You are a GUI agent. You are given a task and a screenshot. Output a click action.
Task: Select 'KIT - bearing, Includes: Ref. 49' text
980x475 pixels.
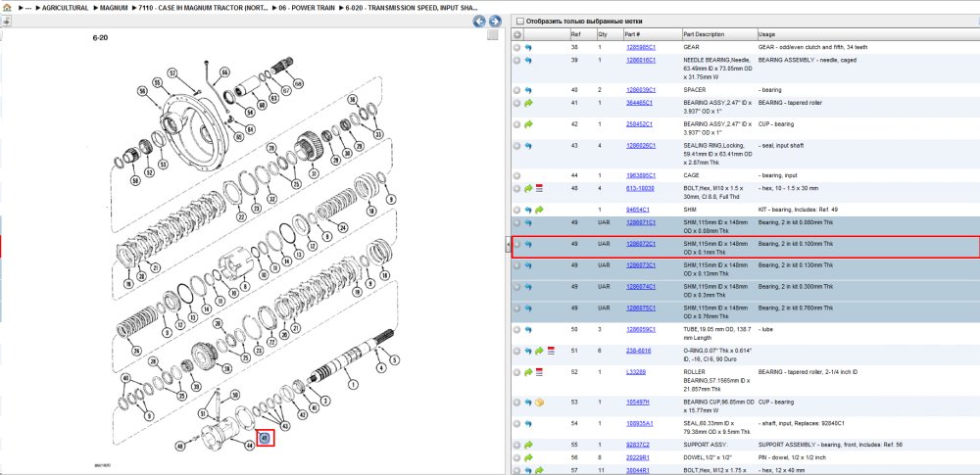(798, 210)
